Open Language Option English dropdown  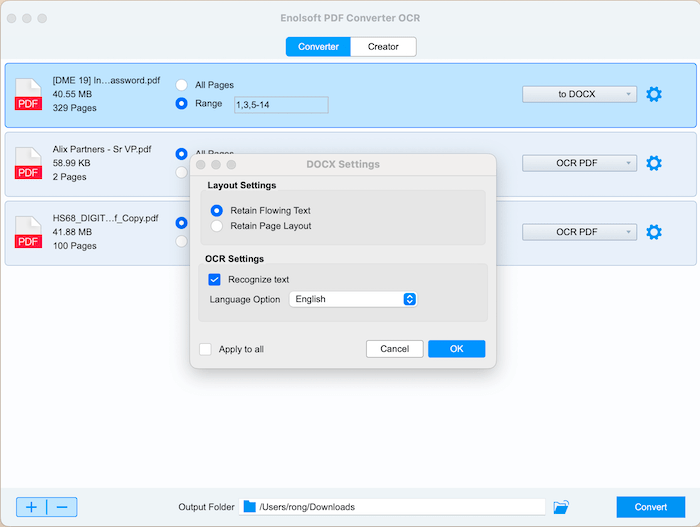click(x=353, y=299)
